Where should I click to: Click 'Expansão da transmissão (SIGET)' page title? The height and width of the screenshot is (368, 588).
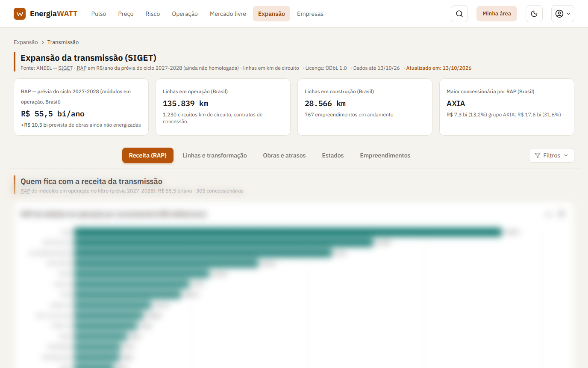click(88, 58)
